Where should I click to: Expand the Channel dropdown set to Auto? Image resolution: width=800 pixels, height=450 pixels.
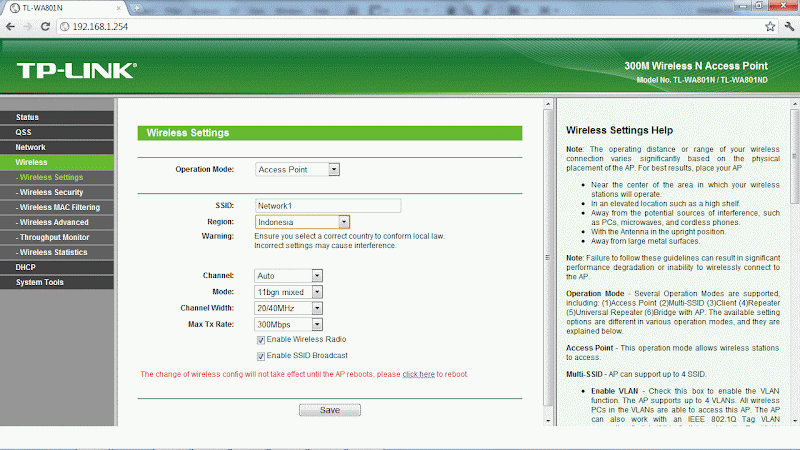(288, 276)
